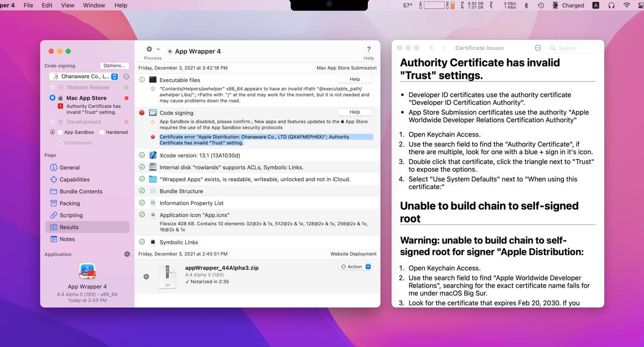Screen dimensions: 644x347
Task: Click the Search field in Certificate Issues
Action: tap(574, 48)
